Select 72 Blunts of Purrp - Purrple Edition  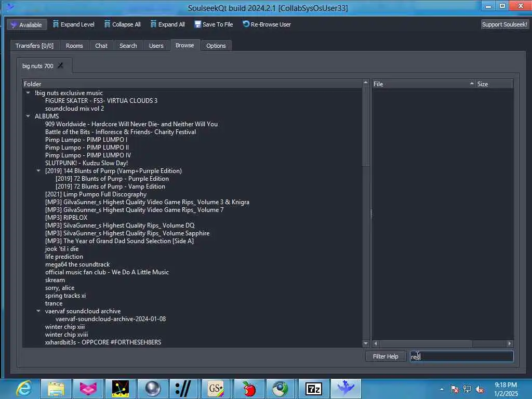[112, 179]
